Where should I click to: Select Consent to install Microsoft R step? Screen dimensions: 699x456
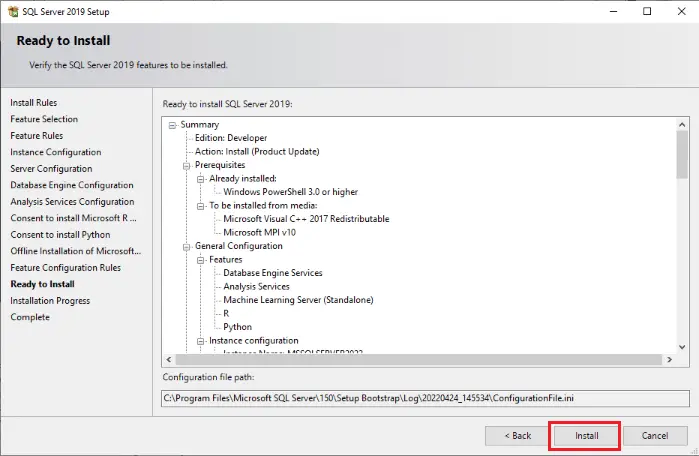[x=74, y=218]
